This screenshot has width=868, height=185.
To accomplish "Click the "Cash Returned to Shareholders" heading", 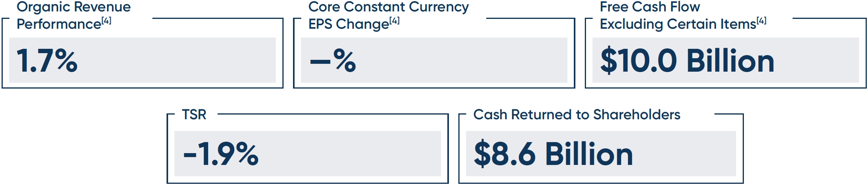I will pos(577,115).
